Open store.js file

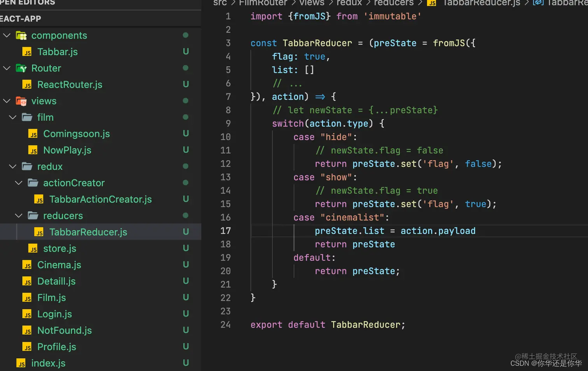59,248
